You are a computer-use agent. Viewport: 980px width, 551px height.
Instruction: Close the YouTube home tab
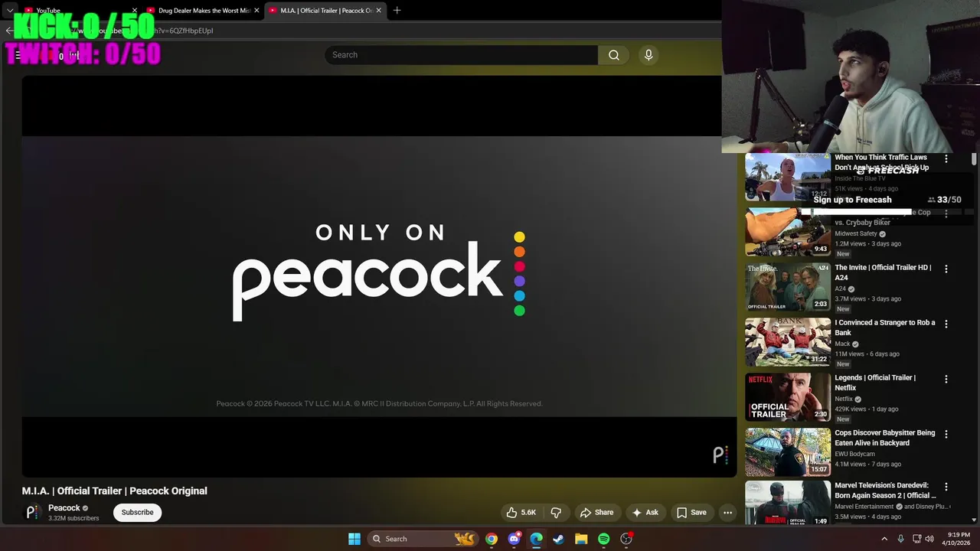[x=134, y=11]
